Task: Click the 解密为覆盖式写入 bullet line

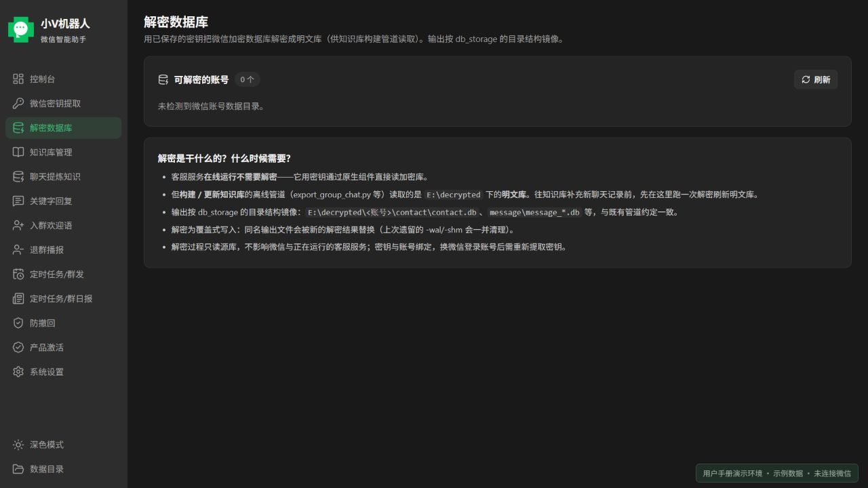Action: [342, 230]
